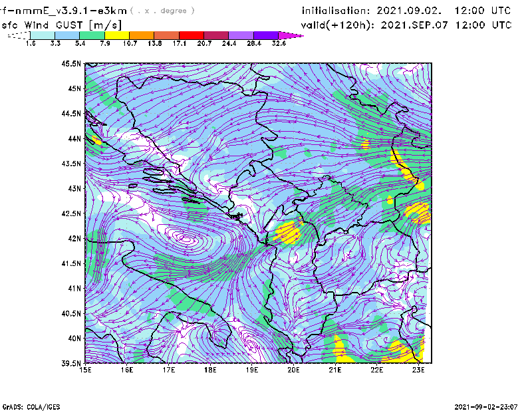
Task: Click the '42.5N' latitude label
Action: [x=72, y=213]
